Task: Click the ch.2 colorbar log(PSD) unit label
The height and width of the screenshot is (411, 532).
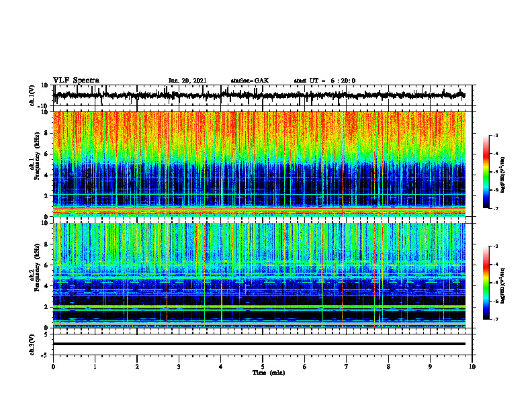Action: click(x=502, y=286)
